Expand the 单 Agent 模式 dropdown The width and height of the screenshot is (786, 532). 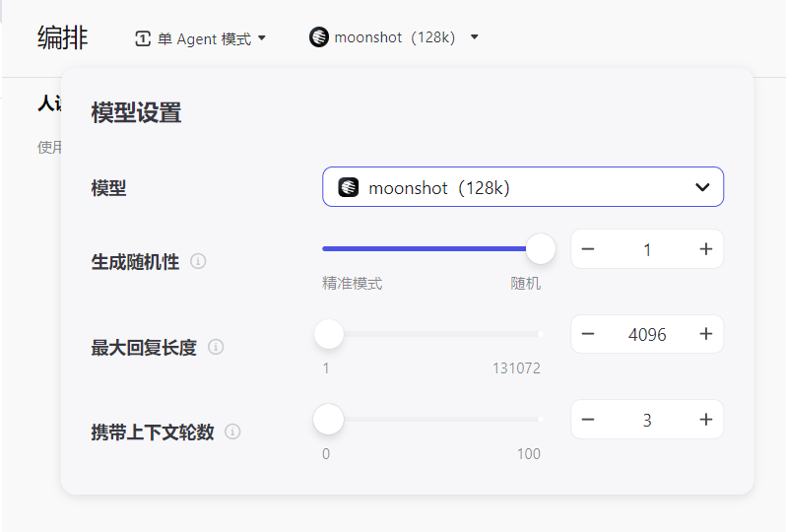click(x=261, y=39)
